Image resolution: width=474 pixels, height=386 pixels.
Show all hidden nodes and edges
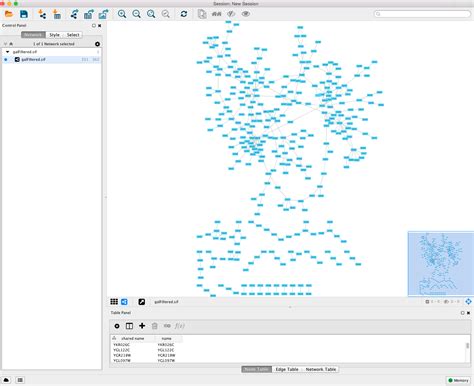pyautogui.click(x=246, y=14)
